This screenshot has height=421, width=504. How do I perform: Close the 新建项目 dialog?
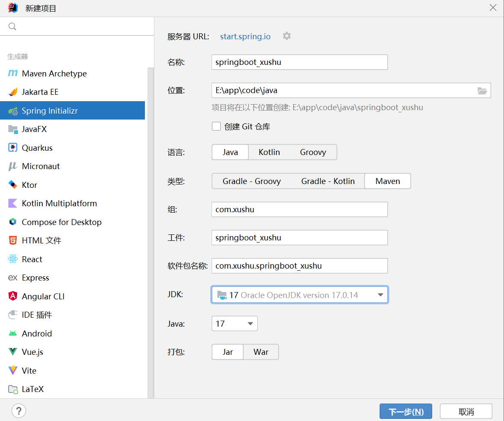tap(493, 8)
